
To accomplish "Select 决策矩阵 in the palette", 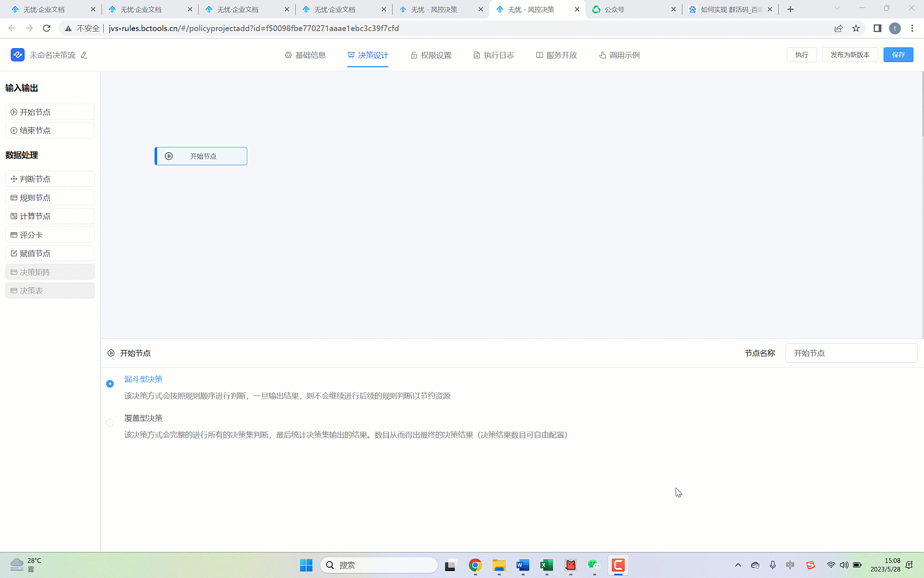I will 50,272.
